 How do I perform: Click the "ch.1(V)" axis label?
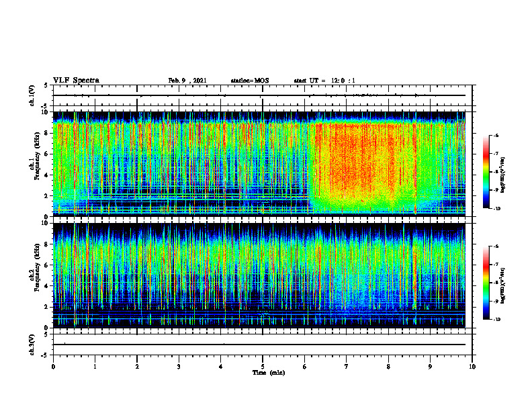(32, 95)
